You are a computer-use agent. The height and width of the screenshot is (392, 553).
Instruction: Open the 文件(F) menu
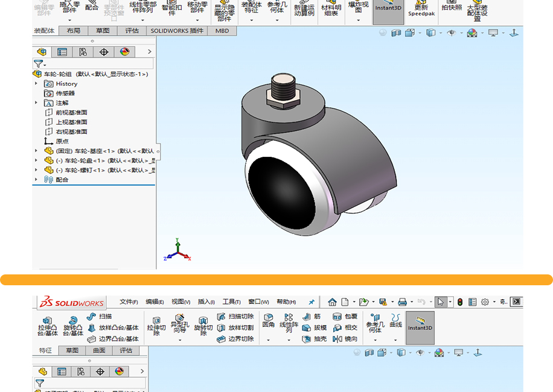pos(129,302)
